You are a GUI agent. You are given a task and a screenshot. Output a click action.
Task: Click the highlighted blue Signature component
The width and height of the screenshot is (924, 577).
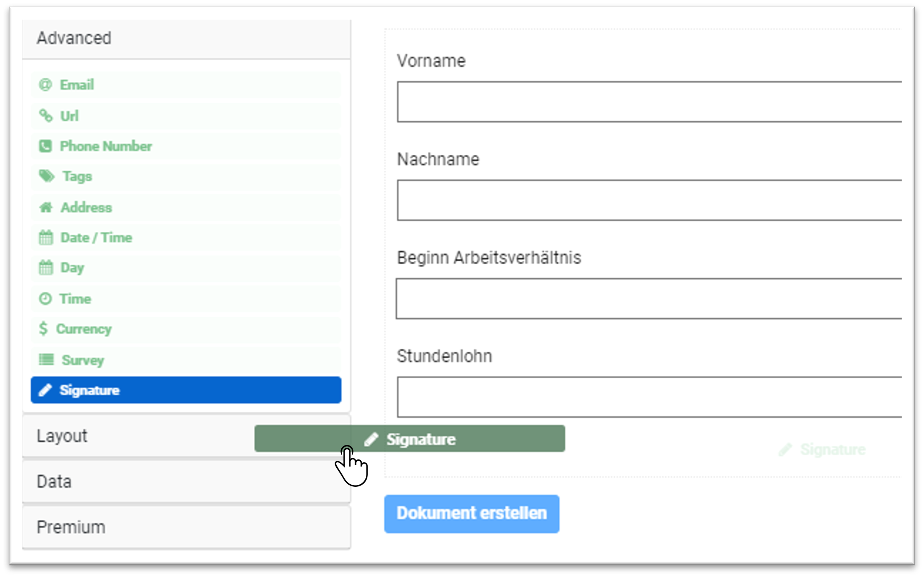186,390
